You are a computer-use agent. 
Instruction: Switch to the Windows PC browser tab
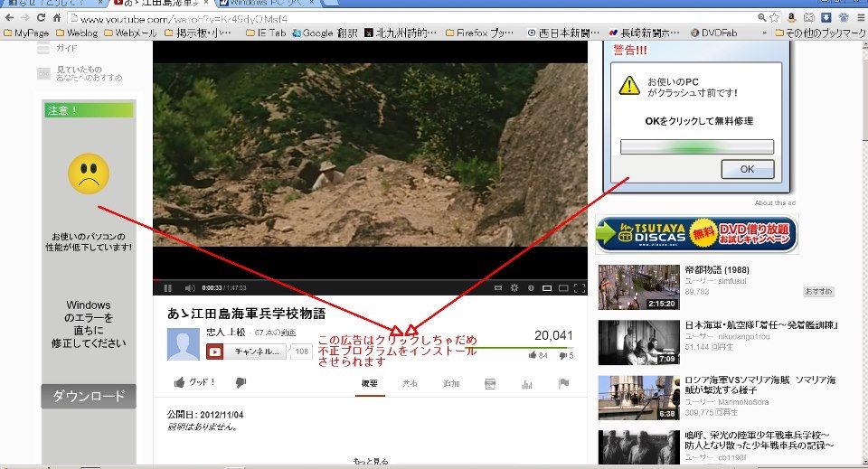point(268,3)
